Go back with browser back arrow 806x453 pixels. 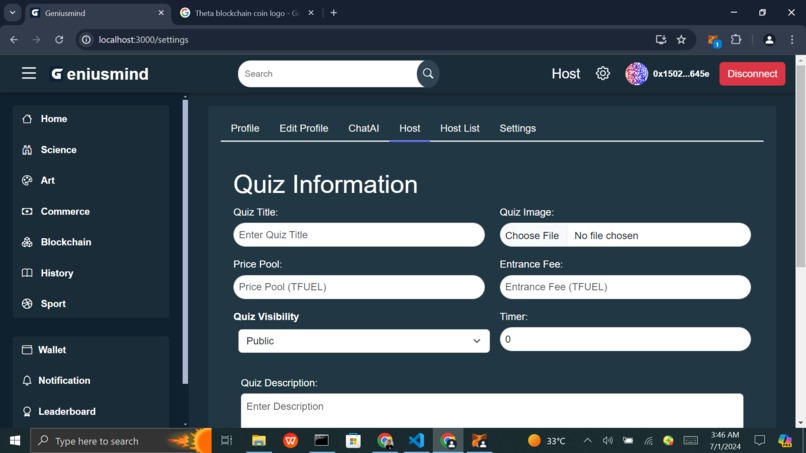(14, 40)
